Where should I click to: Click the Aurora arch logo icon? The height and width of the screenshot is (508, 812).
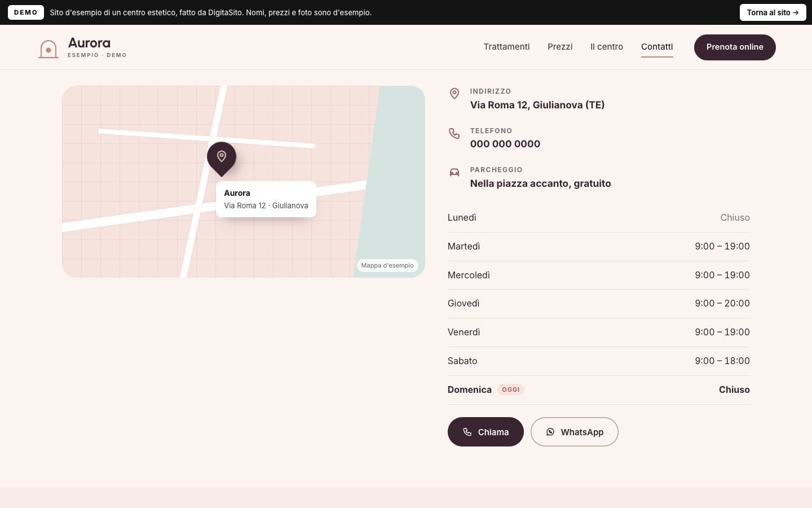tap(48, 49)
